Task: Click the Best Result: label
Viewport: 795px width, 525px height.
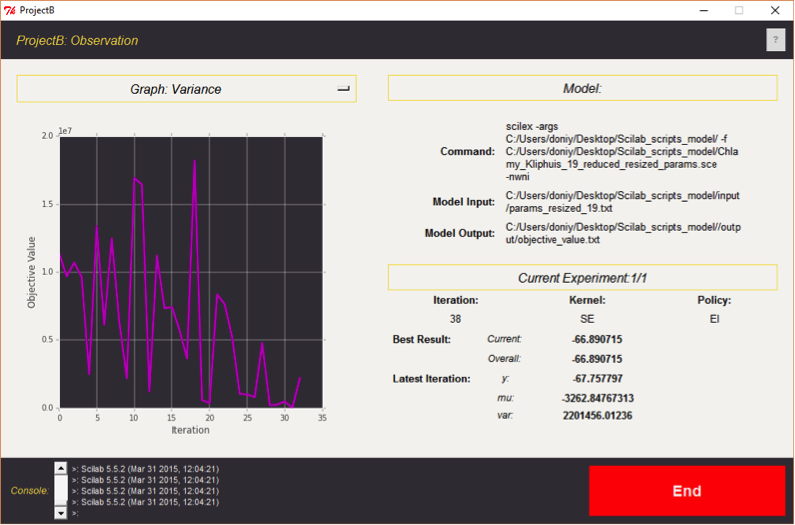Action: (421, 339)
